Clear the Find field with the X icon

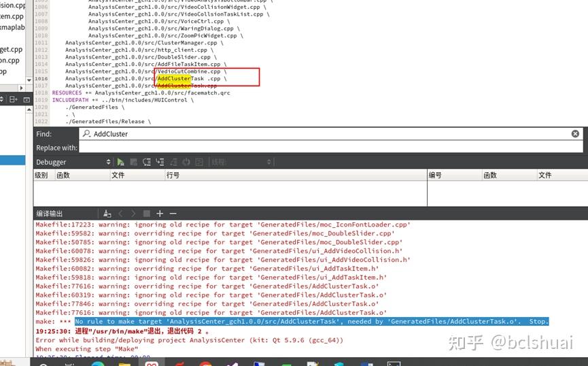click(x=575, y=133)
